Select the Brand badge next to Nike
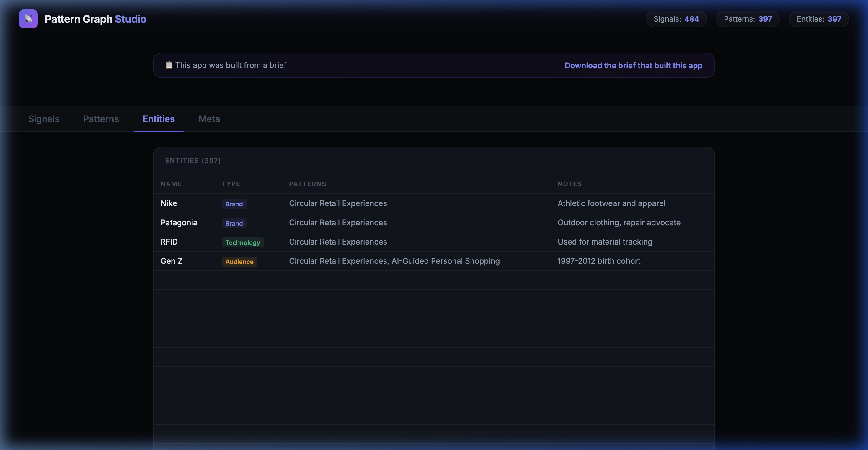 (x=234, y=204)
